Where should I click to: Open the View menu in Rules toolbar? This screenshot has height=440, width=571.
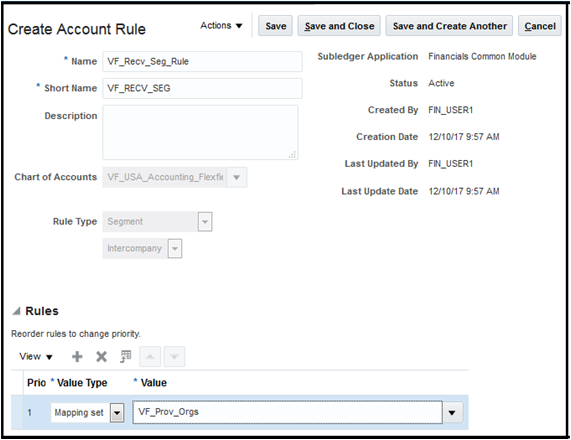(x=36, y=357)
